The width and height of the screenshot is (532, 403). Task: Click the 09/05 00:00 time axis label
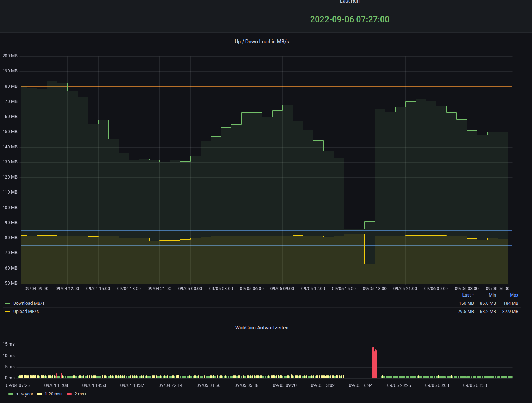[190, 289]
